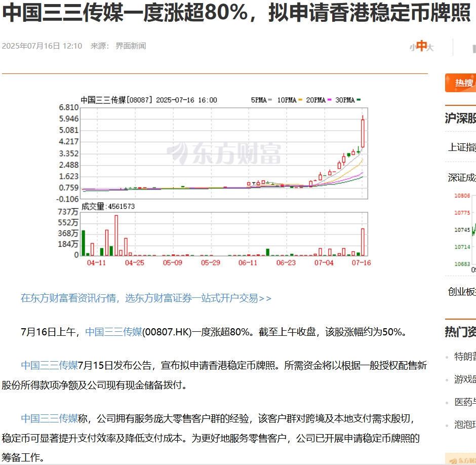Select medium font size 中
The width and height of the screenshot is (476, 465).
(421, 46)
